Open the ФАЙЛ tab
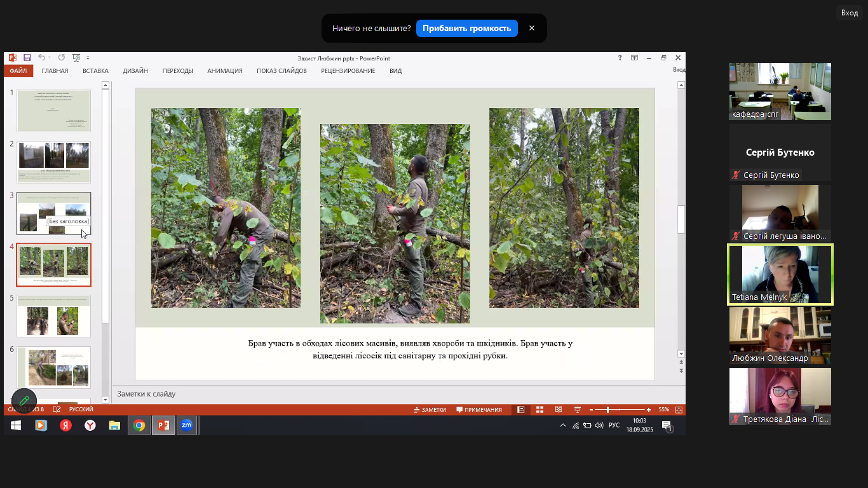This screenshot has width=868, height=488. point(18,71)
